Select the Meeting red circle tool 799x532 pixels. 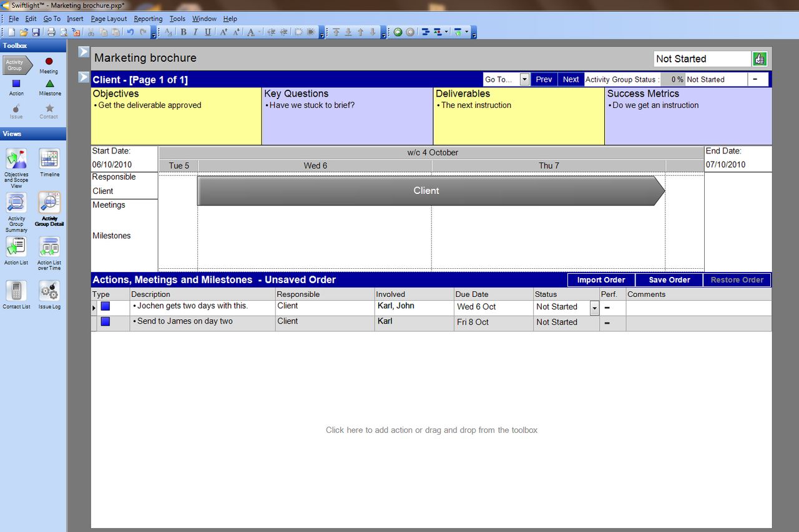coord(49,65)
